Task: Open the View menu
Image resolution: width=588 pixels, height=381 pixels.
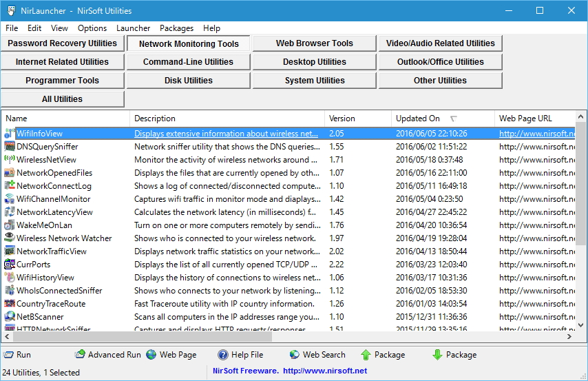Action: (59, 28)
